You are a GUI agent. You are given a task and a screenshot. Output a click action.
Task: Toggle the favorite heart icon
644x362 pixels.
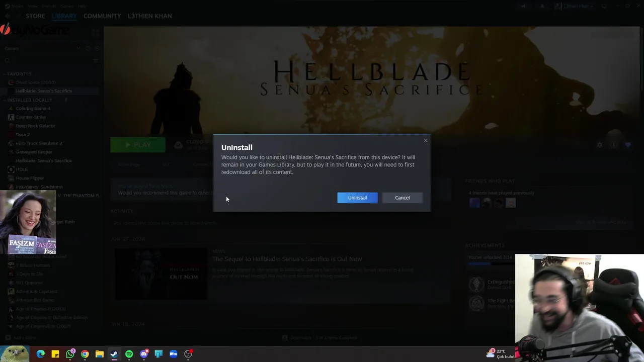628,145
